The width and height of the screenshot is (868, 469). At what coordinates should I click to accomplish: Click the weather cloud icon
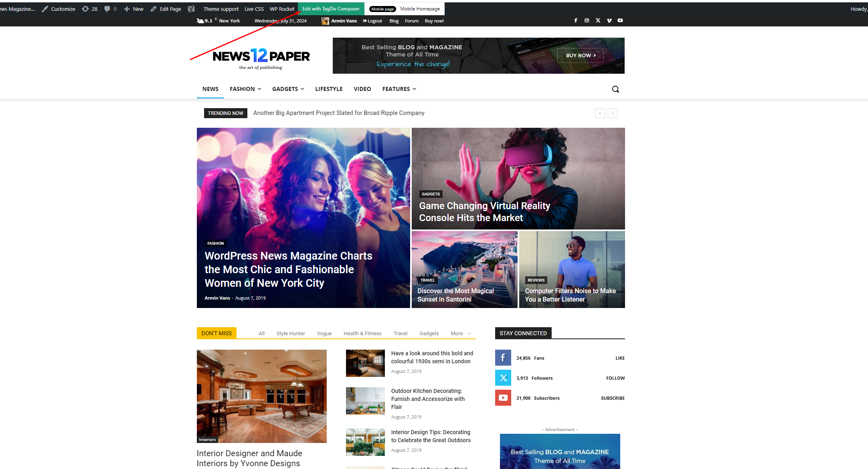tap(200, 20)
